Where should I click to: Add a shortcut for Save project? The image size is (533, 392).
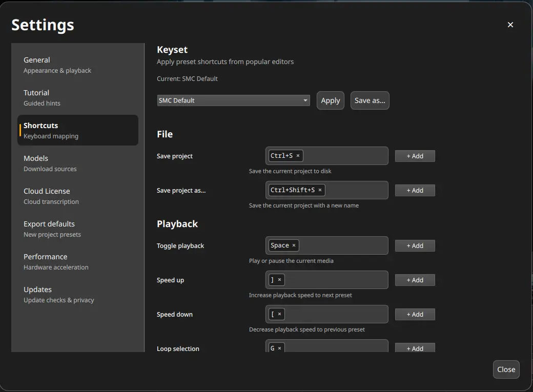415,155
